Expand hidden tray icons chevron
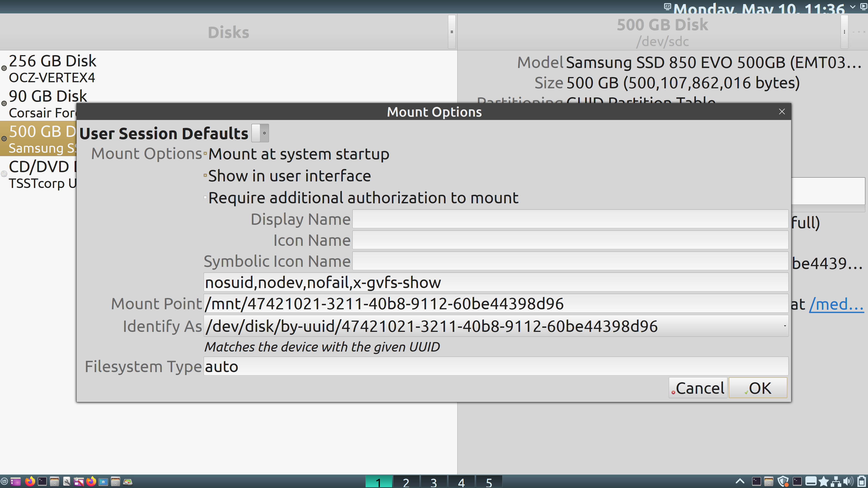868x488 pixels. 740,481
